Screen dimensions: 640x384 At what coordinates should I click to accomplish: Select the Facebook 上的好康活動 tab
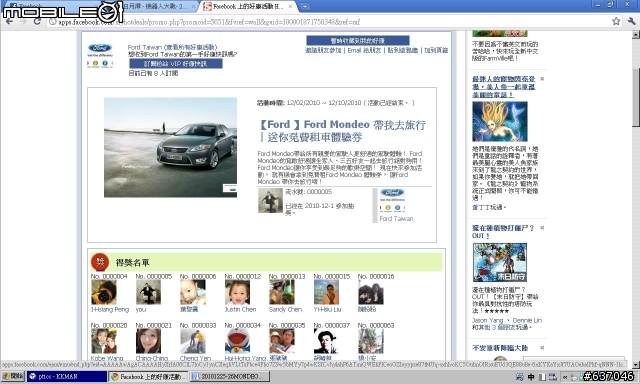click(247, 7)
